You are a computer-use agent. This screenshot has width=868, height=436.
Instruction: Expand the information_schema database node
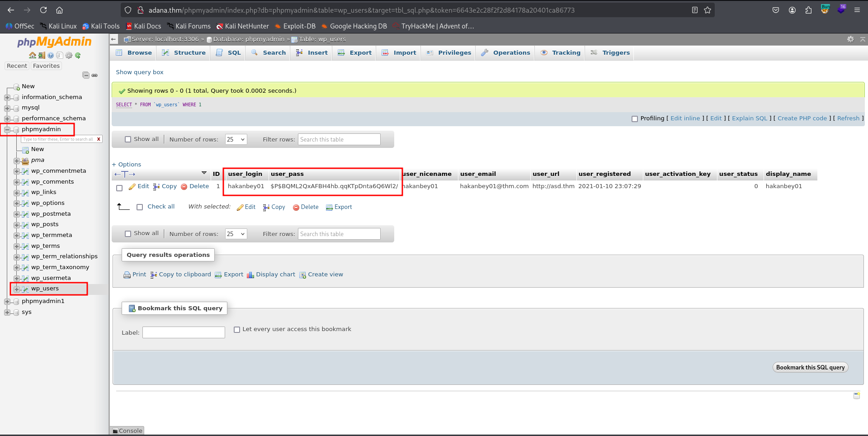click(7, 97)
